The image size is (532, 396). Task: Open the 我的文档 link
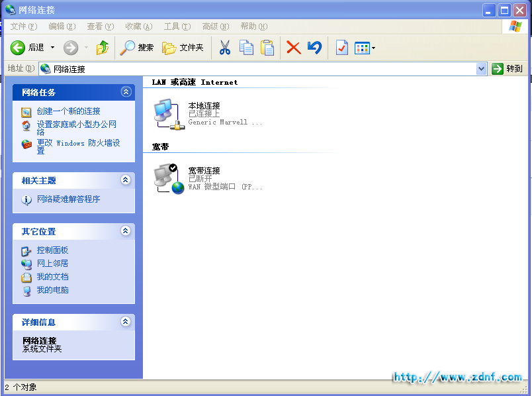[x=52, y=277]
